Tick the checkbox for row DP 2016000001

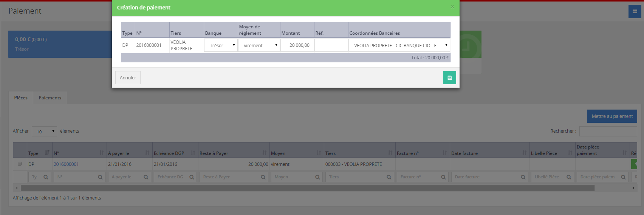tap(20, 164)
